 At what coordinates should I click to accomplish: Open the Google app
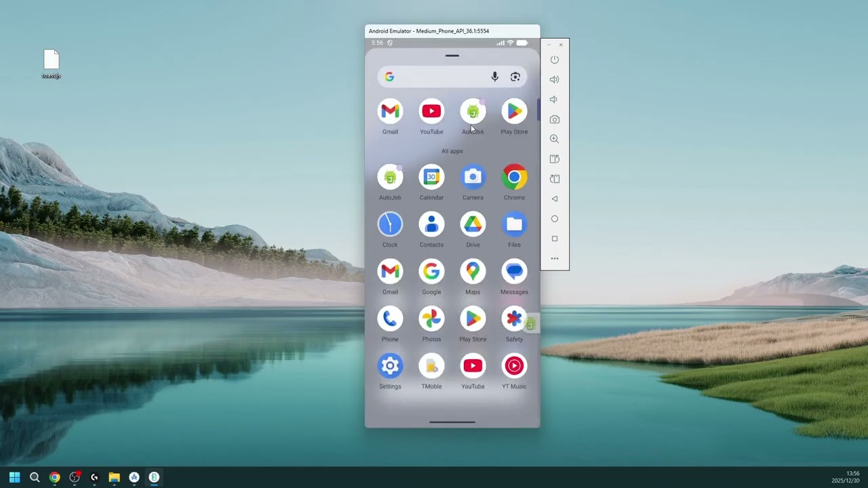(x=431, y=272)
